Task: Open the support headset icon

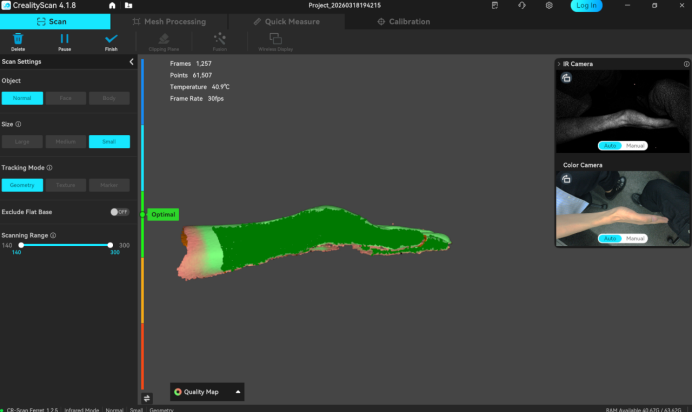Action: pyautogui.click(x=522, y=6)
